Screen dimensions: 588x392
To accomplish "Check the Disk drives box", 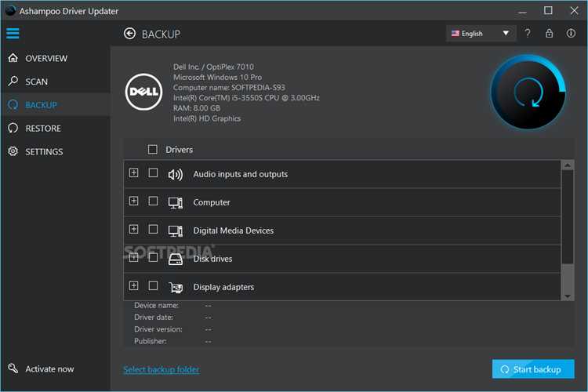I will point(153,258).
